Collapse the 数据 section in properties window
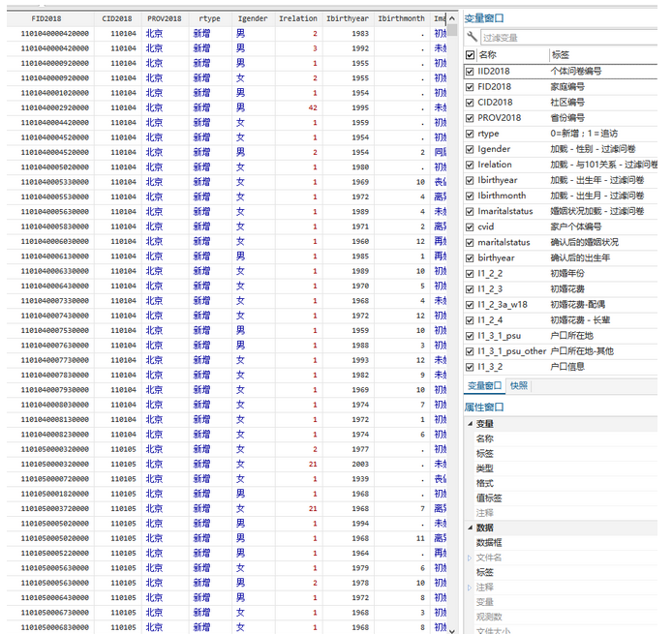 click(470, 528)
